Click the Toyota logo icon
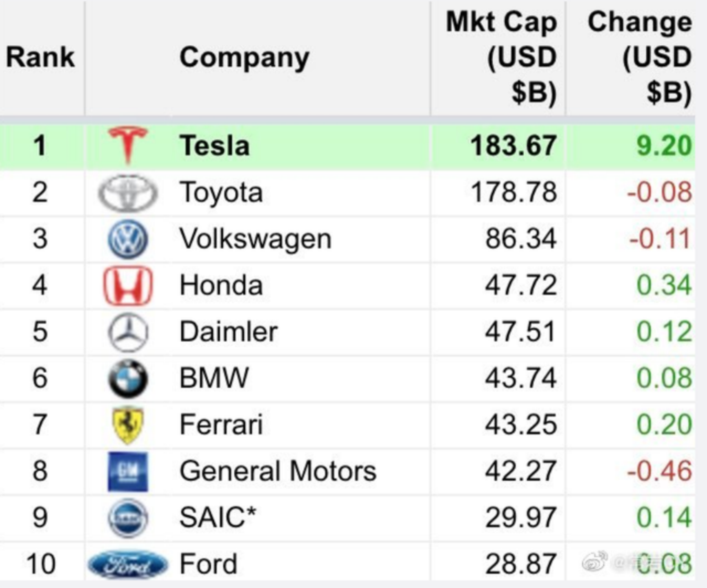Image resolution: width=707 pixels, height=588 pixels. [x=128, y=192]
